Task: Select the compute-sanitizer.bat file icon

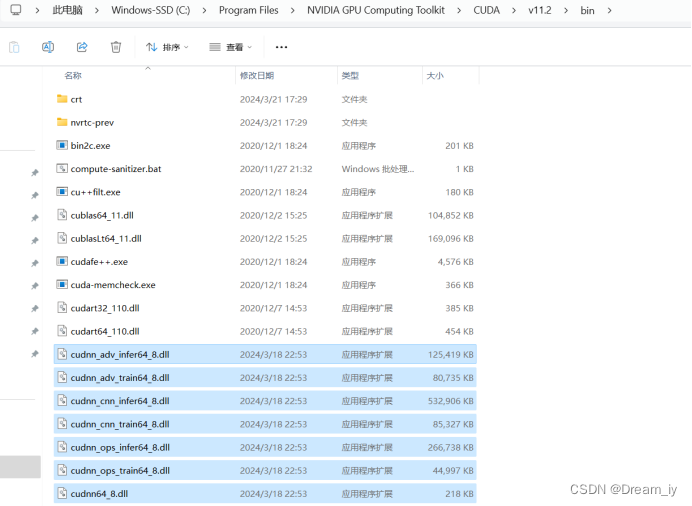Action: 62,169
